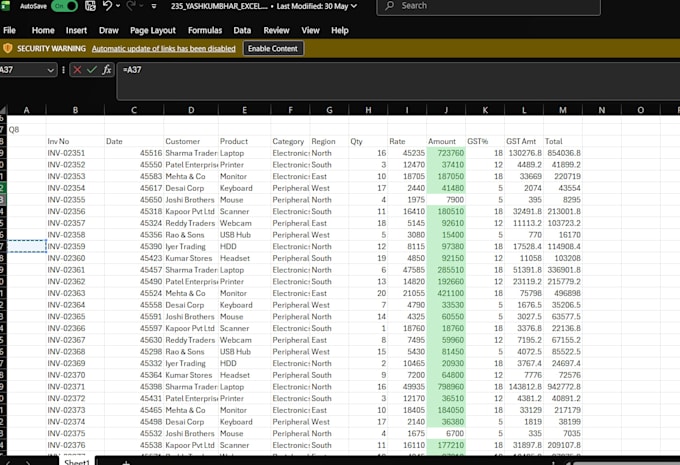Click the Save icon in title bar
680x465 pixels.
pyautogui.click(x=90, y=6)
